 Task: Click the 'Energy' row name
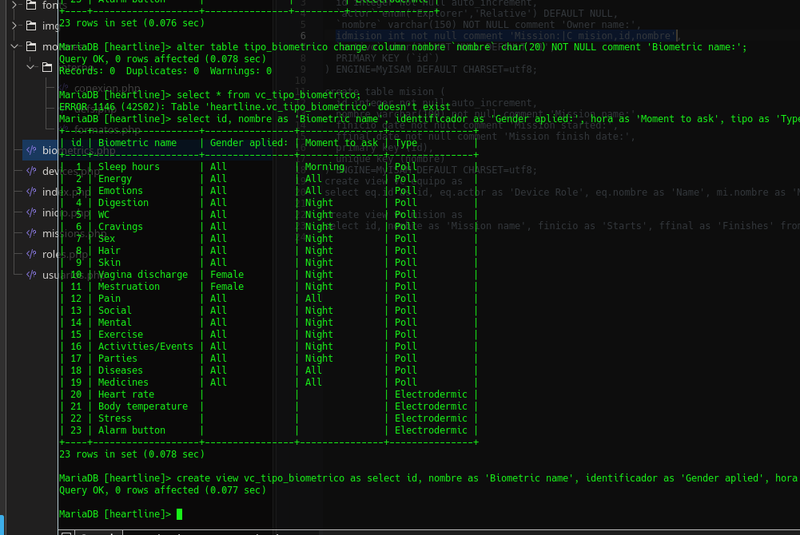[x=115, y=179]
